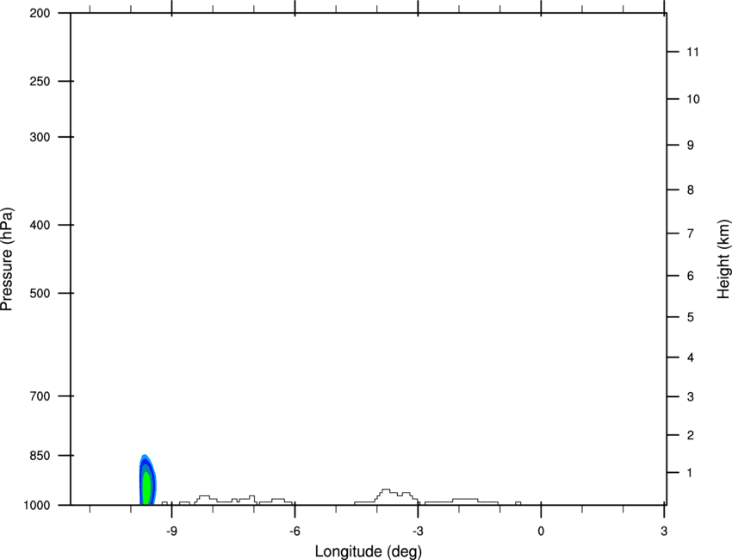
Task: Click the 'Longitude (deg)' axis title
Action: [x=369, y=551]
